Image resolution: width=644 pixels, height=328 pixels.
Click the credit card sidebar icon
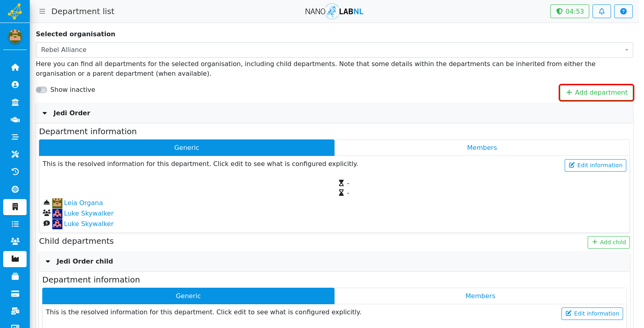(x=15, y=294)
